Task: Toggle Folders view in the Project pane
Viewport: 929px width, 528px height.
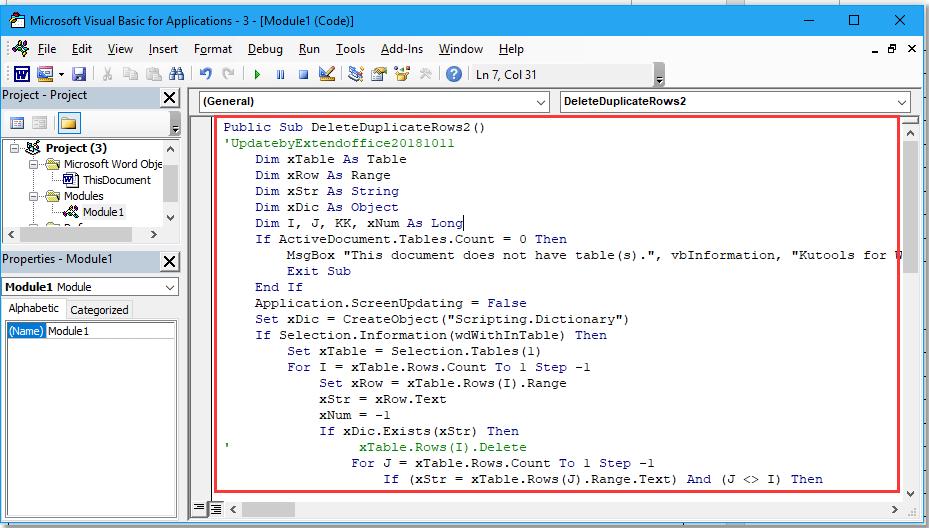Action: click(x=68, y=123)
